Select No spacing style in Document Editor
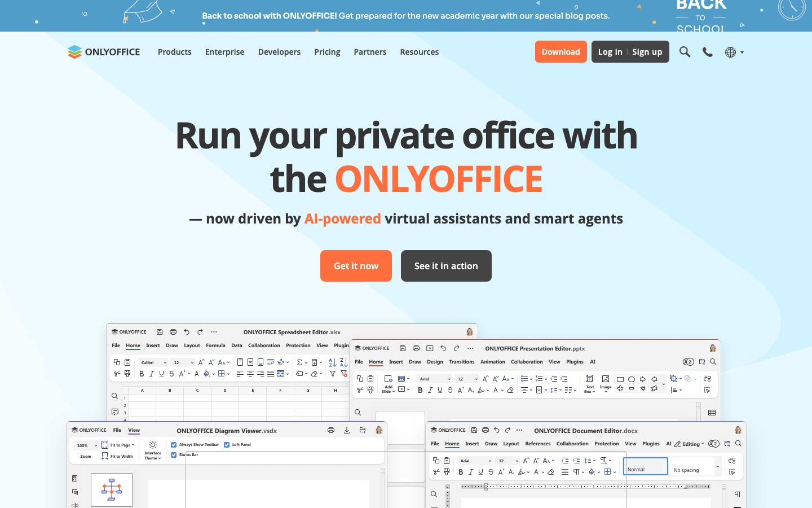The height and width of the screenshot is (508, 812). click(692, 466)
